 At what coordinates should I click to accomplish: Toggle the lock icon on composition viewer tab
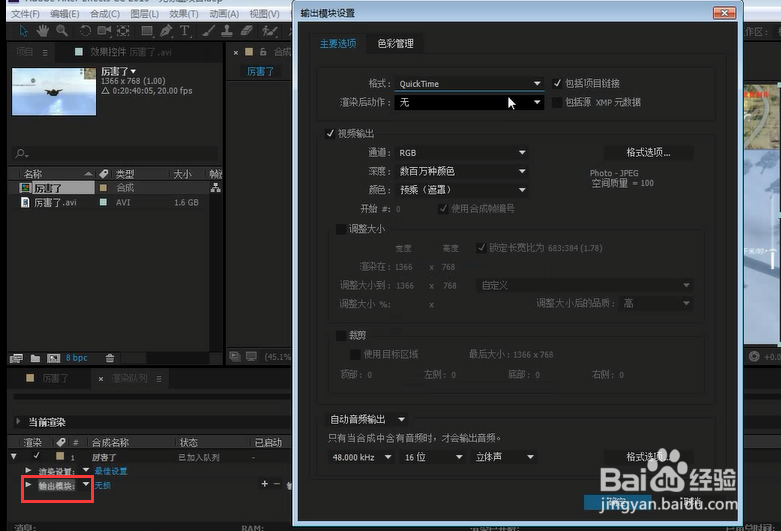click(x=263, y=51)
